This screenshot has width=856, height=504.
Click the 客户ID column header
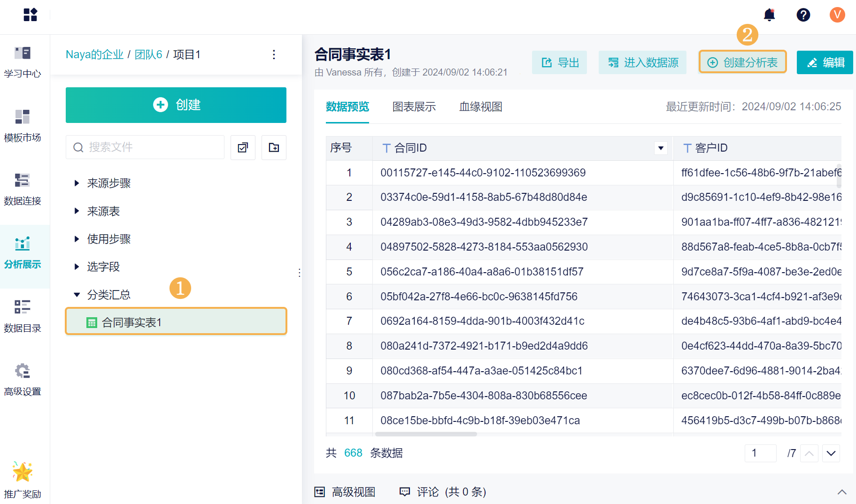click(757, 148)
